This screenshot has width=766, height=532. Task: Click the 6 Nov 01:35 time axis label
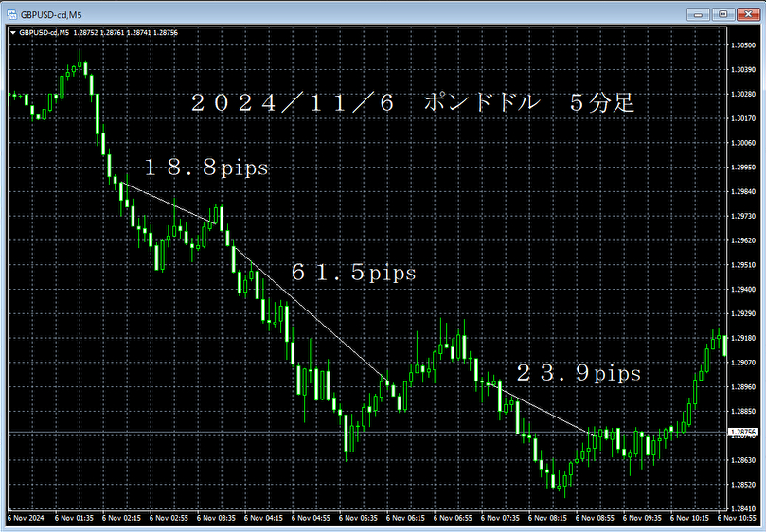74,518
